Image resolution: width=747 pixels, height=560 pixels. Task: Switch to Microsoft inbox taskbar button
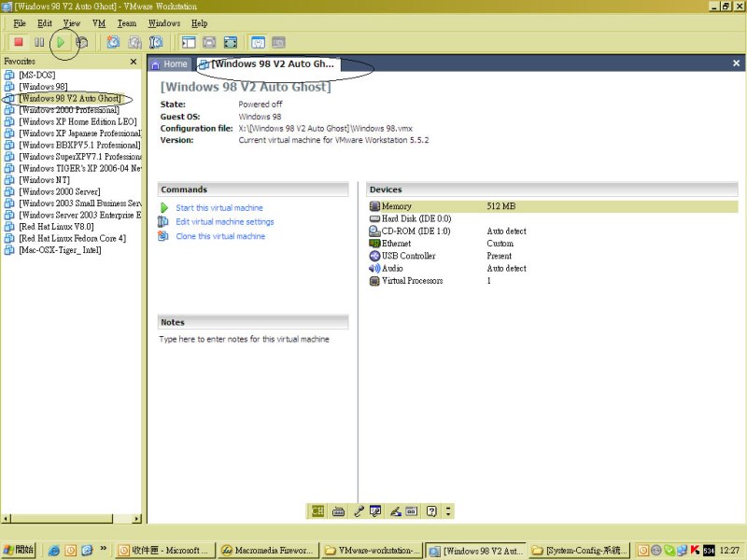click(165, 551)
